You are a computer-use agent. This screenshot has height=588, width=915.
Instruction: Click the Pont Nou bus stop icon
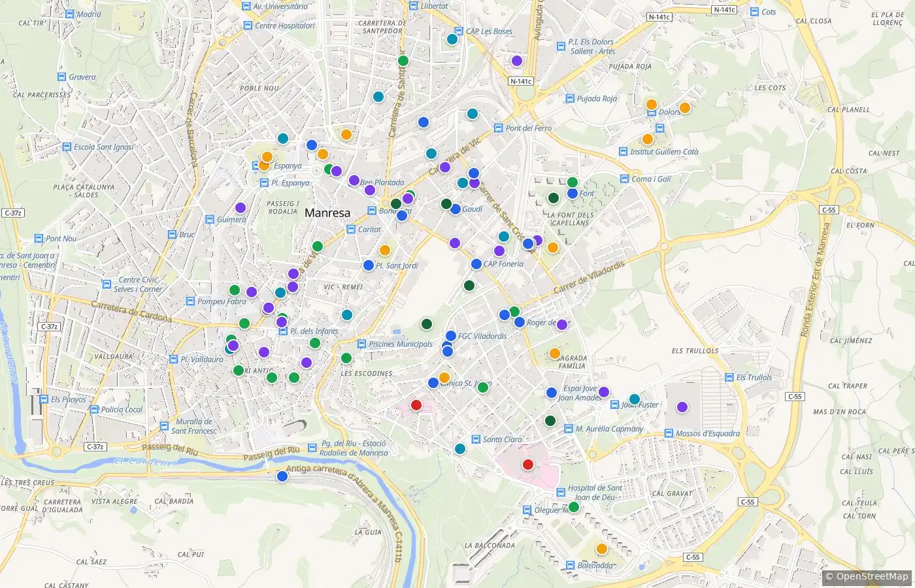[x=39, y=238]
